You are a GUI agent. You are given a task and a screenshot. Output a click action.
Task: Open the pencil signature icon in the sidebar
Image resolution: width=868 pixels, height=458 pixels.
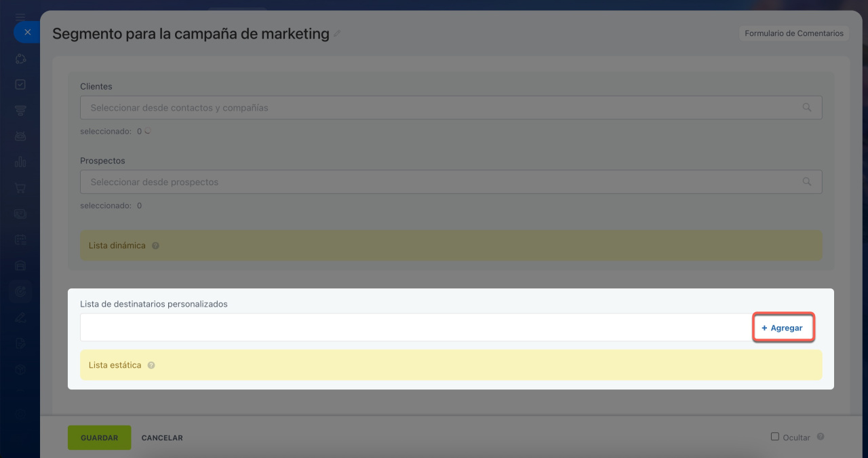tap(20, 317)
